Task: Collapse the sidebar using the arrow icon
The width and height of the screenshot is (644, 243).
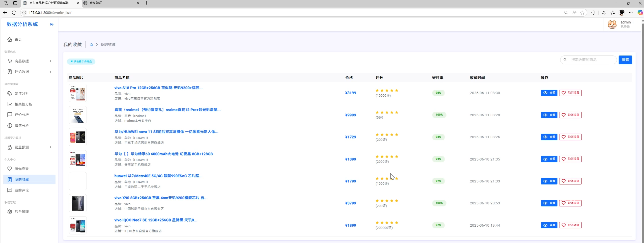Action: point(52,24)
